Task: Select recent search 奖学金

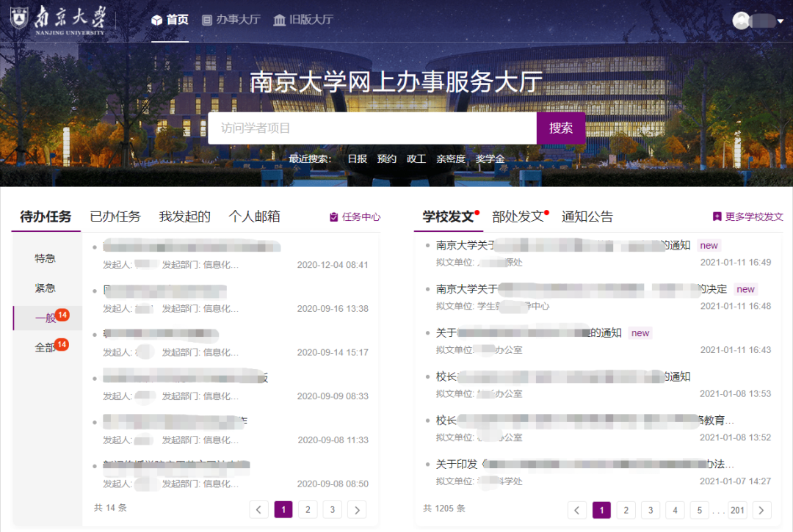Action: click(490, 158)
